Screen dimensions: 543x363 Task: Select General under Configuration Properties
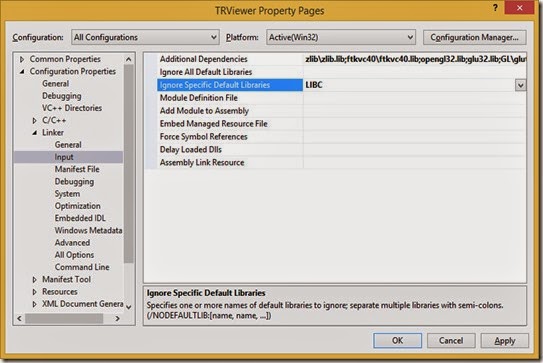point(55,84)
